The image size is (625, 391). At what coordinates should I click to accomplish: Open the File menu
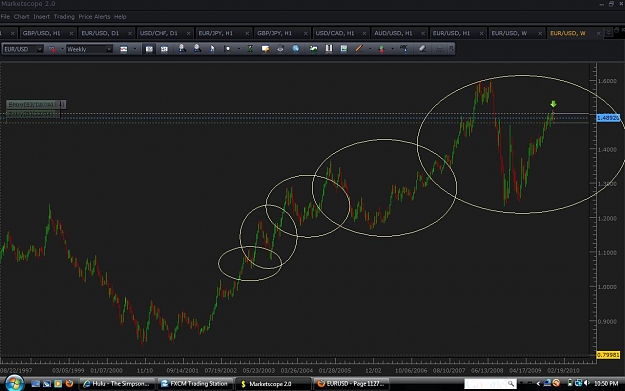click(5, 17)
